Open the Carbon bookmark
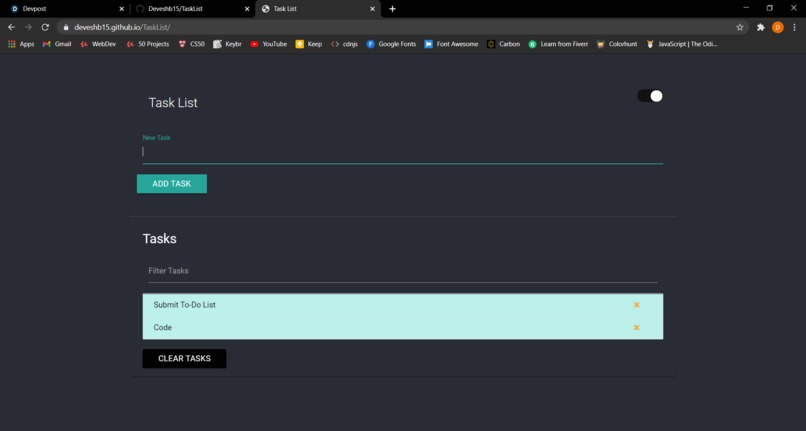Screen dimensions: 806x431 [503, 44]
